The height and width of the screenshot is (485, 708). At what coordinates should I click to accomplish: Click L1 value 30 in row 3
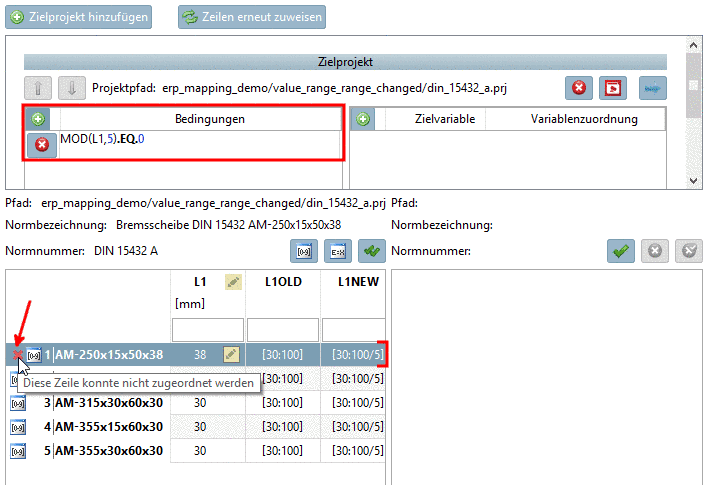click(200, 403)
